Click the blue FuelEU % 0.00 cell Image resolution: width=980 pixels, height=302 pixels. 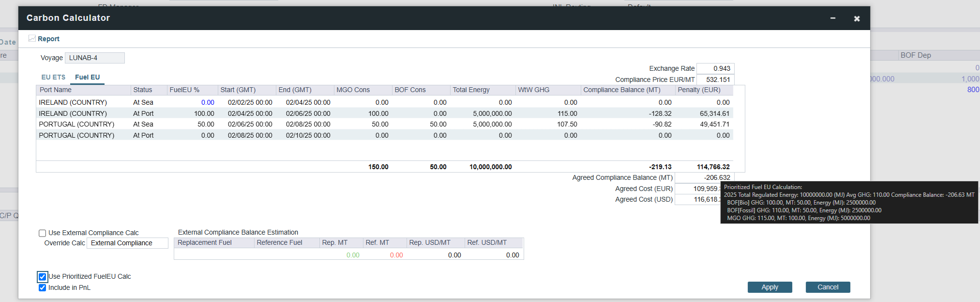[x=208, y=103]
